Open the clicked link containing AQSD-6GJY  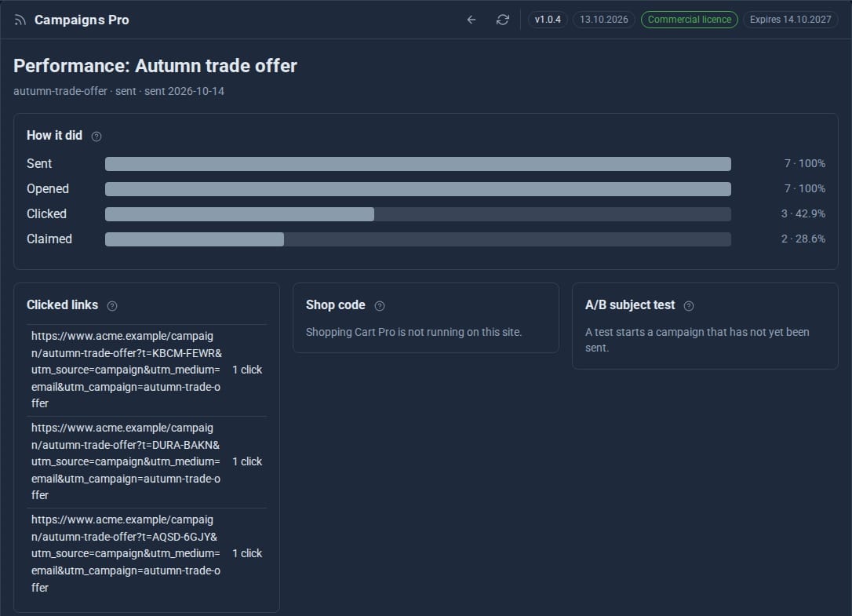tap(126, 553)
